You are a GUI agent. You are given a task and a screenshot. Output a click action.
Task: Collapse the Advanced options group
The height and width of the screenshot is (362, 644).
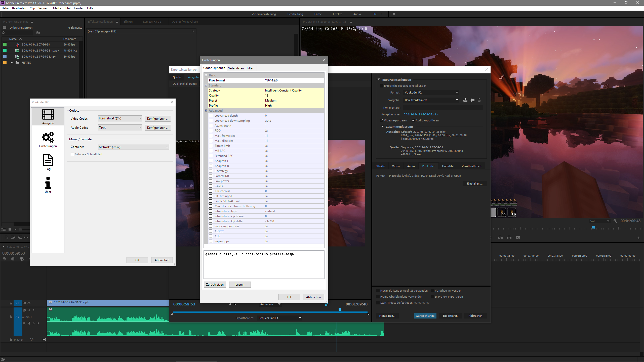[206, 111]
